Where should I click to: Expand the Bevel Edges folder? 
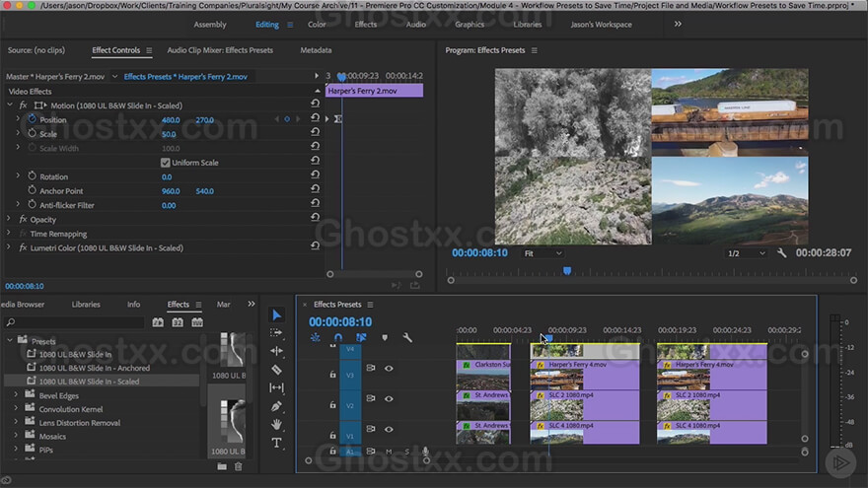coord(16,395)
